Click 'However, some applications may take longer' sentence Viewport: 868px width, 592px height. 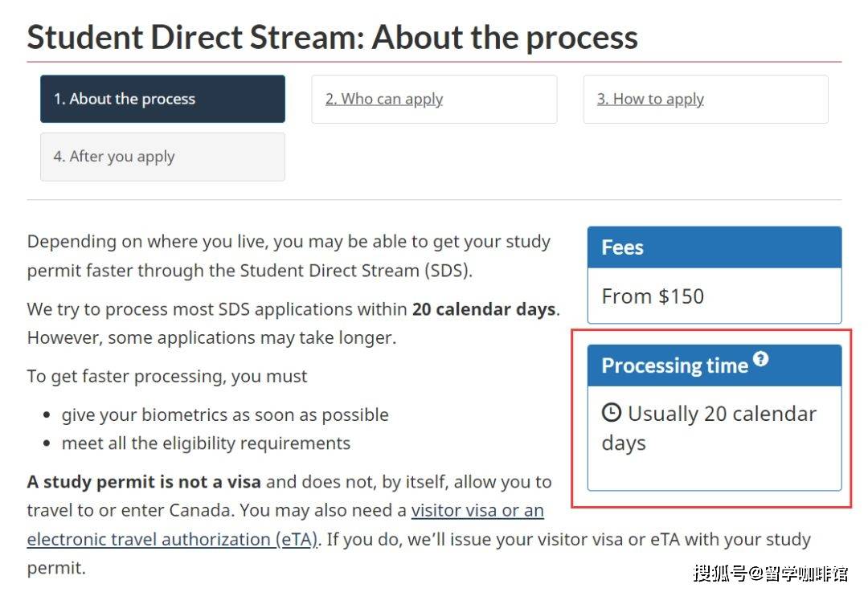tap(211, 337)
